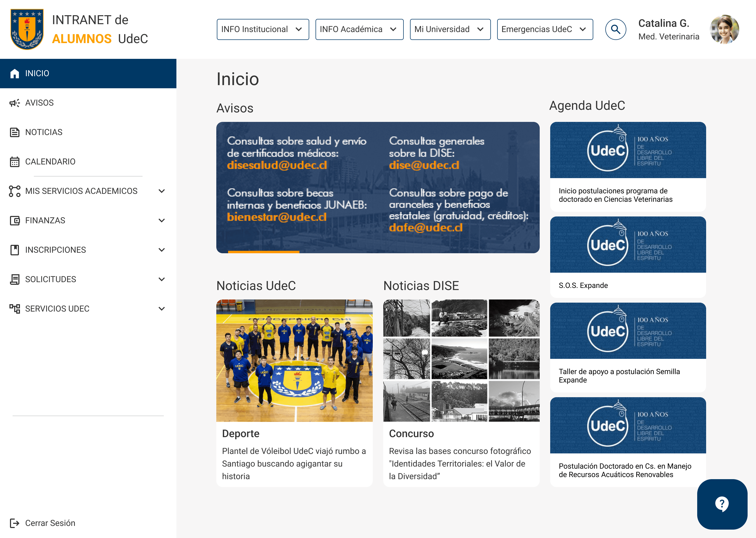756x538 pixels.
Task: Expand the Finanzas chevron
Action: point(161,221)
